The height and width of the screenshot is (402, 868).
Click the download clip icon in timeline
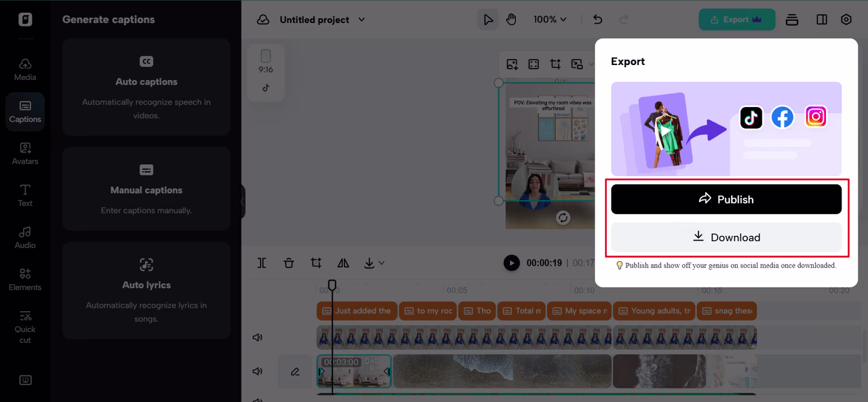click(x=369, y=263)
